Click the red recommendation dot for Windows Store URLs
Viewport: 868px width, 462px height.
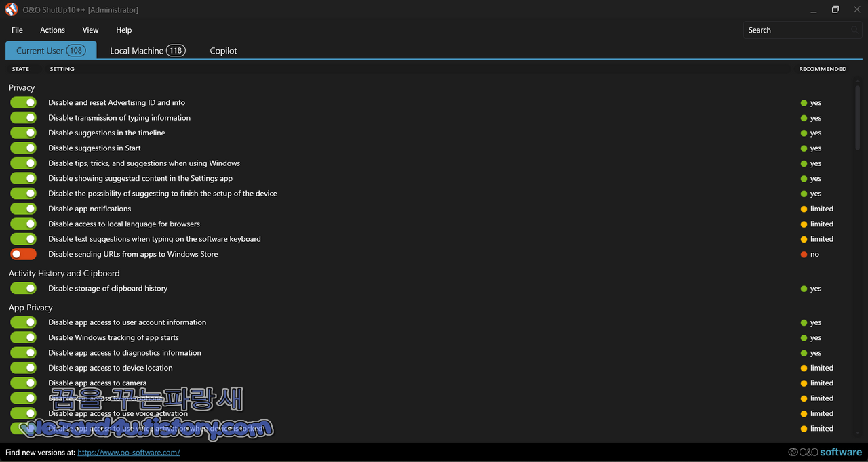pyautogui.click(x=804, y=255)
